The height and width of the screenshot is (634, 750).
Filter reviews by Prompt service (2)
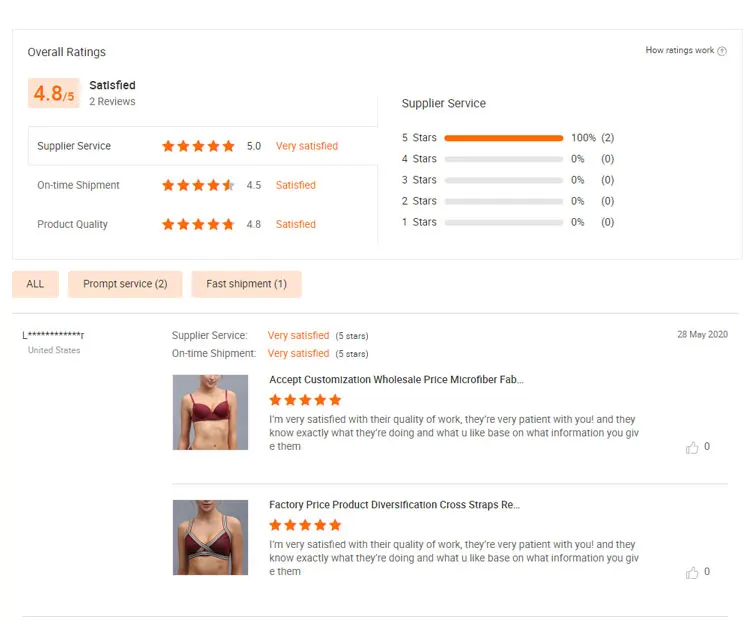[125, 284]
